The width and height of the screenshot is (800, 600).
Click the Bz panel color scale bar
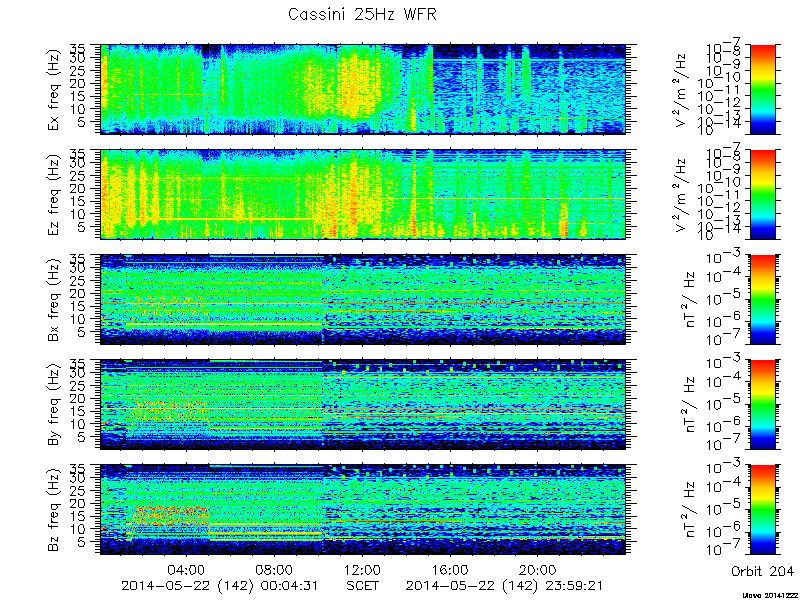pyautogui.click(x=763, y=510)
